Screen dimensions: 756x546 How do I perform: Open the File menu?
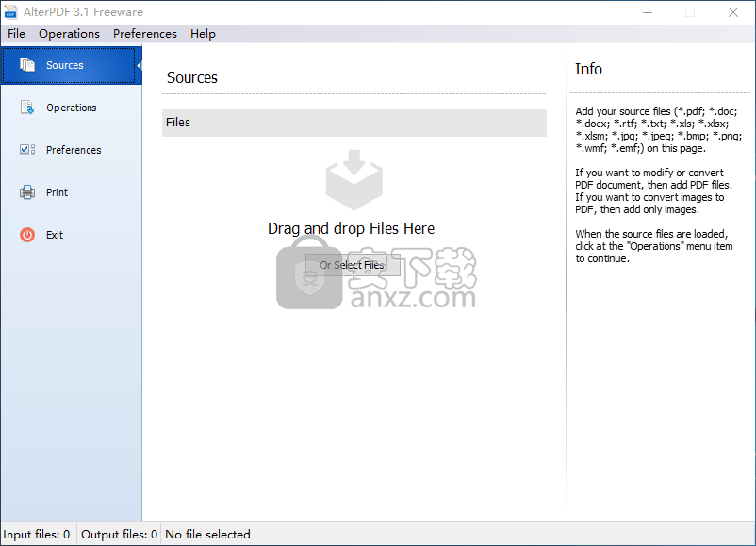point(16,34)
